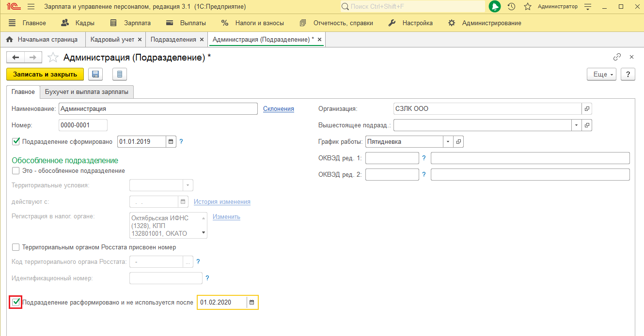
Task: Open favorites star in title bar
Action: pos(528,7)
